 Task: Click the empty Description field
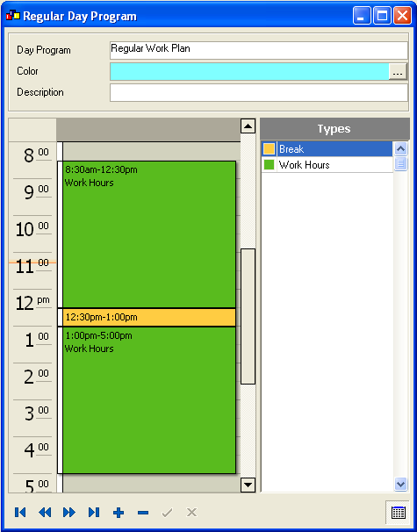tap(259, 93)
